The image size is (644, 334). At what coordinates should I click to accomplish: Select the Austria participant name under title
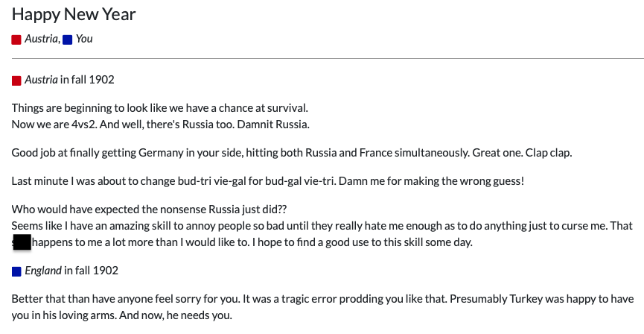pyautogui.click(x=41, y=39)
